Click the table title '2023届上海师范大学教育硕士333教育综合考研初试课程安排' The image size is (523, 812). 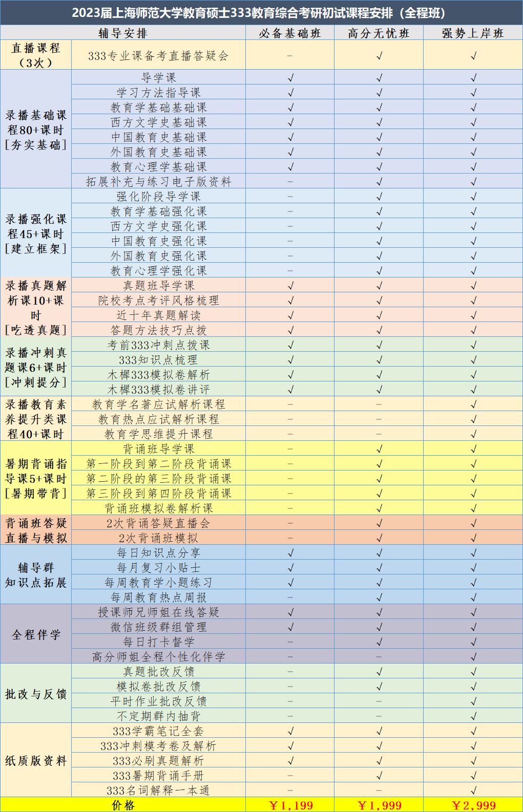pos(261,13)
